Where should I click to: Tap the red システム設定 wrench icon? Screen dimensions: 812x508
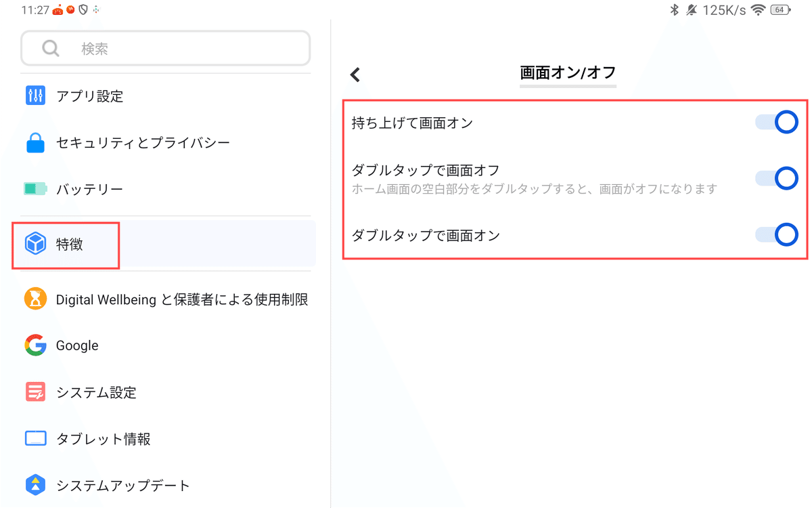click(35, 392)
